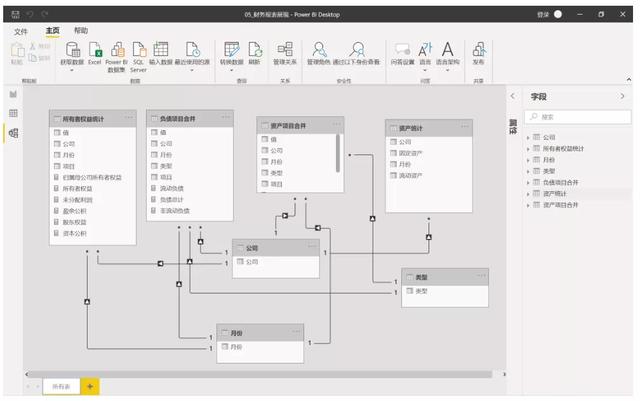Open the Excel data source icon
Image resolution: width=640 pixels, height=401 pixels.
coord(95,50)
